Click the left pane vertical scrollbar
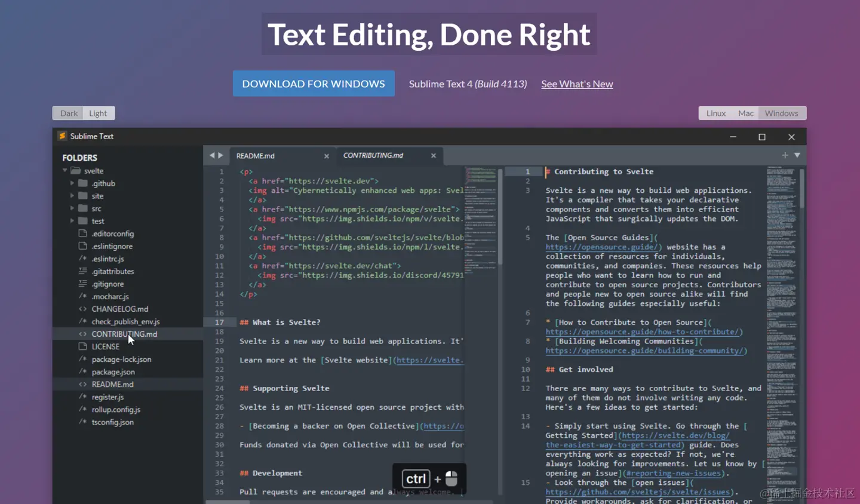 coord(500,216)
